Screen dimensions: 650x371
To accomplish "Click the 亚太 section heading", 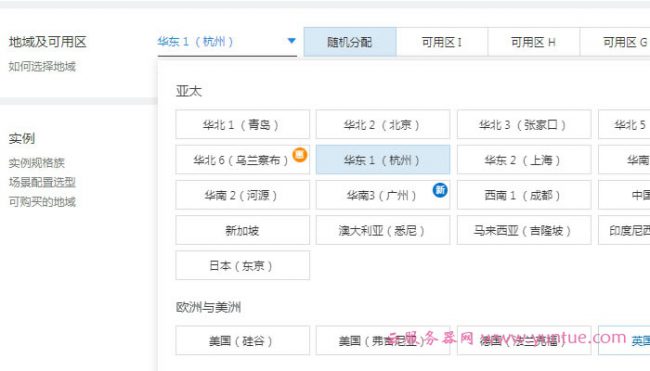I will [189, 91].
